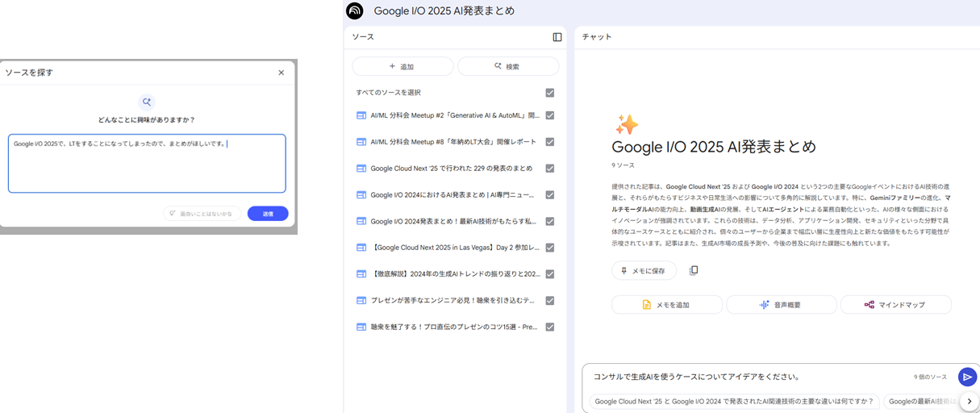980x413 pixels.
Task: Click the copy icon beside メモに保存
Action: coord(694,270)
